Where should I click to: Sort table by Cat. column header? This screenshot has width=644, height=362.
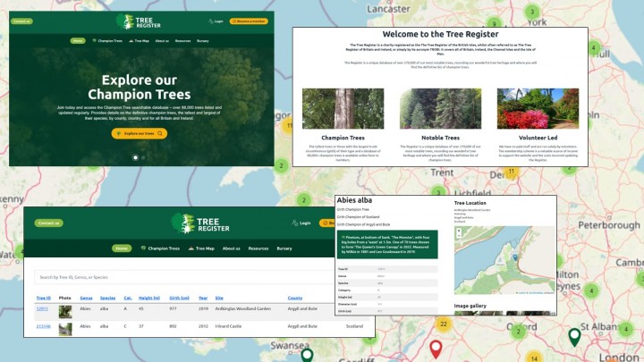point(128,298)
